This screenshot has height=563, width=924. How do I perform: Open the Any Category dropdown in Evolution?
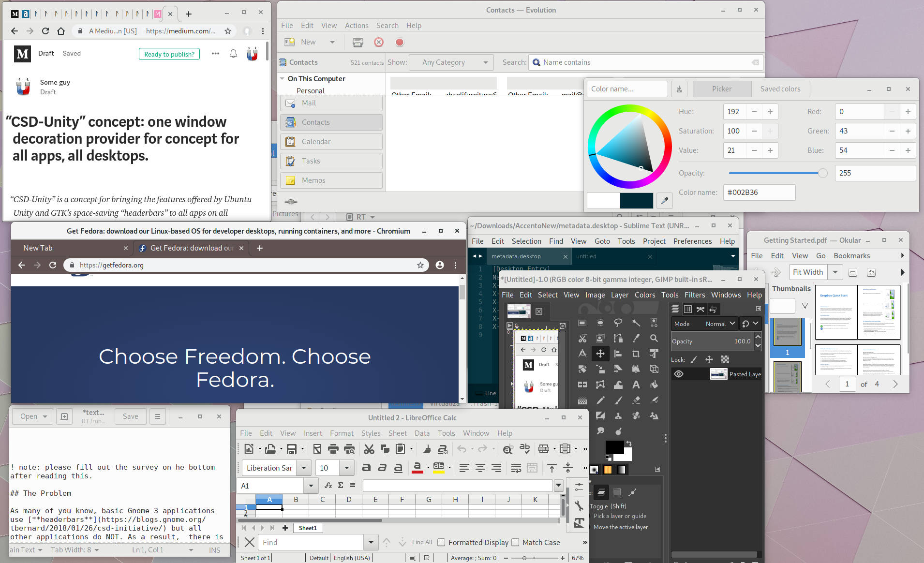(x=451, y=62)
